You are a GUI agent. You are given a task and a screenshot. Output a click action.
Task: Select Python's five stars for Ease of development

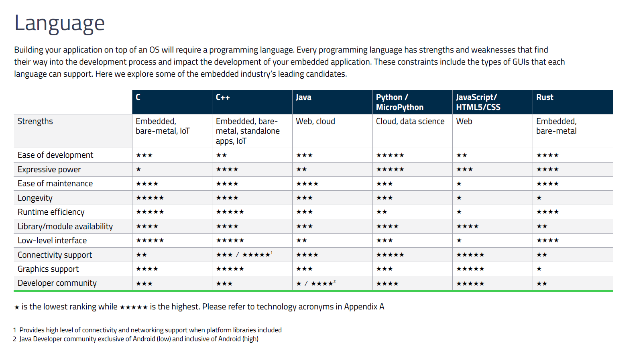[390, 155]
